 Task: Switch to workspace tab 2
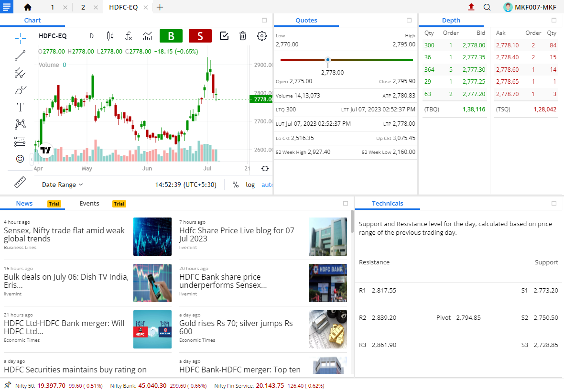(83, 7)
